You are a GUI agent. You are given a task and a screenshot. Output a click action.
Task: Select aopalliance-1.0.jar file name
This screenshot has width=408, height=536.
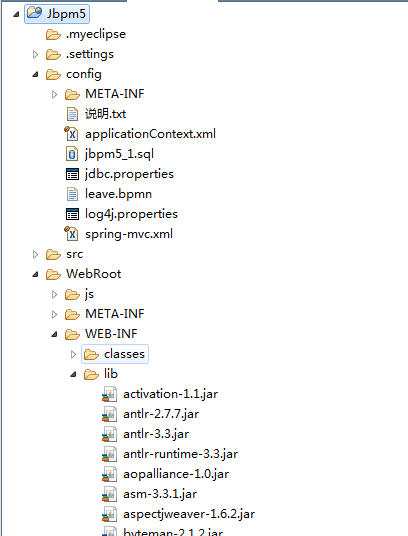pos(176,474)
